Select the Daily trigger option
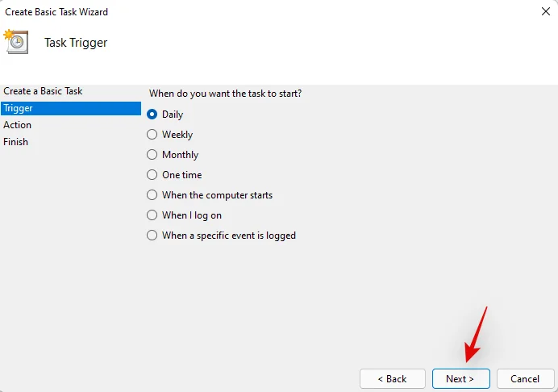 pyautogui.click(x=152, y=115)
